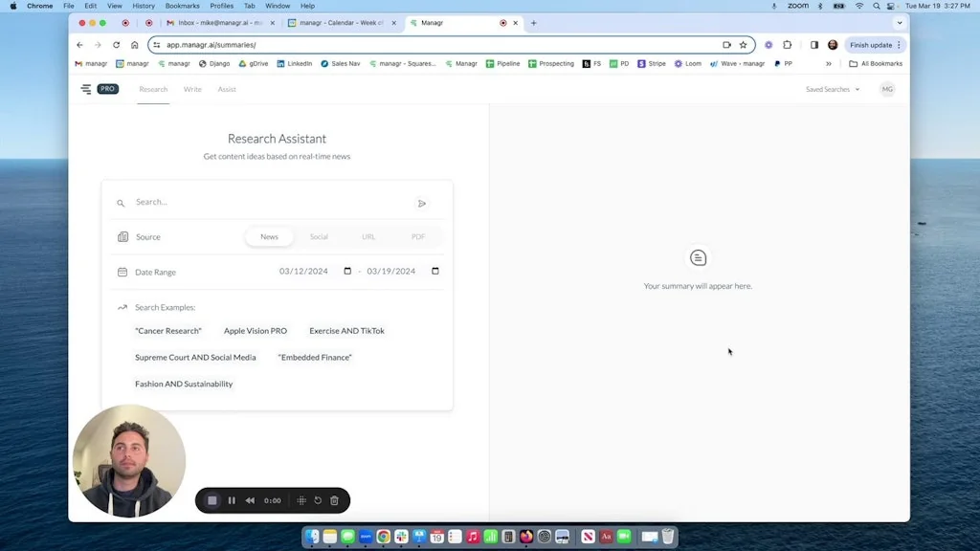Bookmark the page using the star icon
Image resolution: width=980 pixels, height=551 pixels.
coord(743,44)
